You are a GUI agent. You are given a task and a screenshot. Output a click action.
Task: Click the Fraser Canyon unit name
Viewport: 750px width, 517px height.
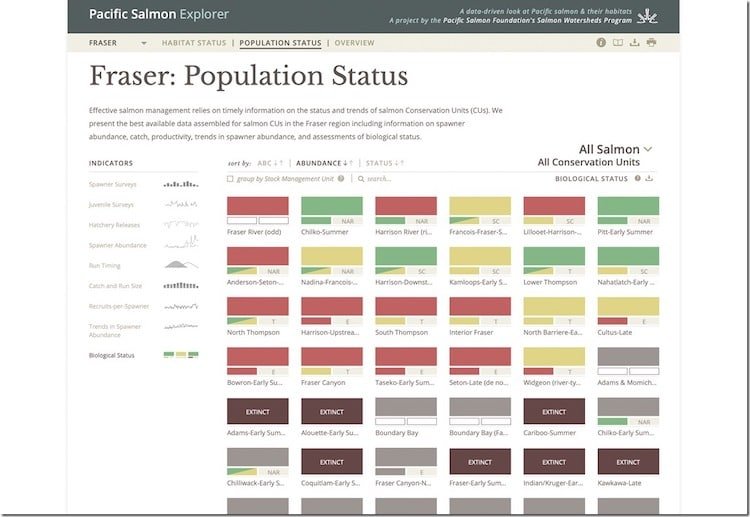(x=323, y=383)
